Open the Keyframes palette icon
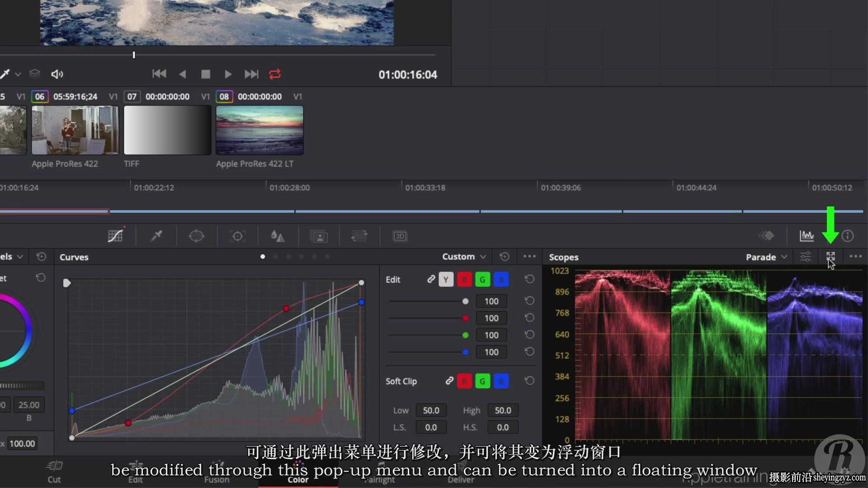 [x=766, y=236]
